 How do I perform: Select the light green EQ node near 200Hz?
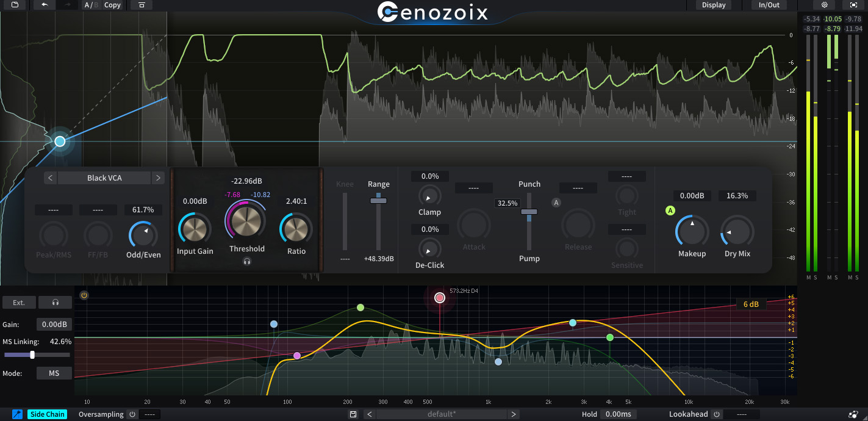[x=360, y=308]
